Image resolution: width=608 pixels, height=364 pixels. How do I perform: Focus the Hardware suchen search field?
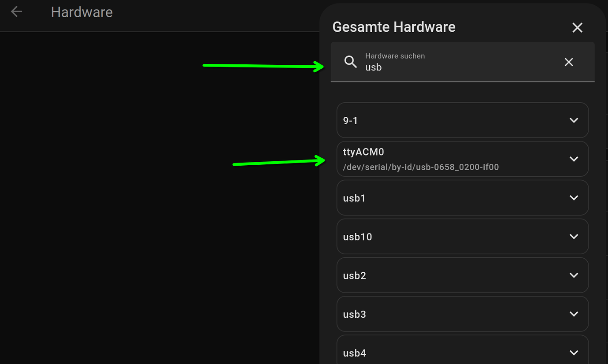[x=463, y=62]
